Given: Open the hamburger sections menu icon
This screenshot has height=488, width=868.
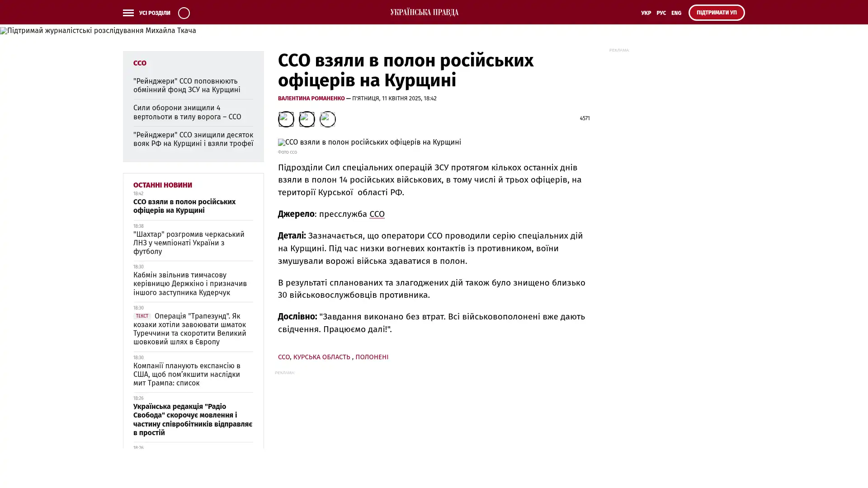Looking at the screenshot, I should point(128,13).
